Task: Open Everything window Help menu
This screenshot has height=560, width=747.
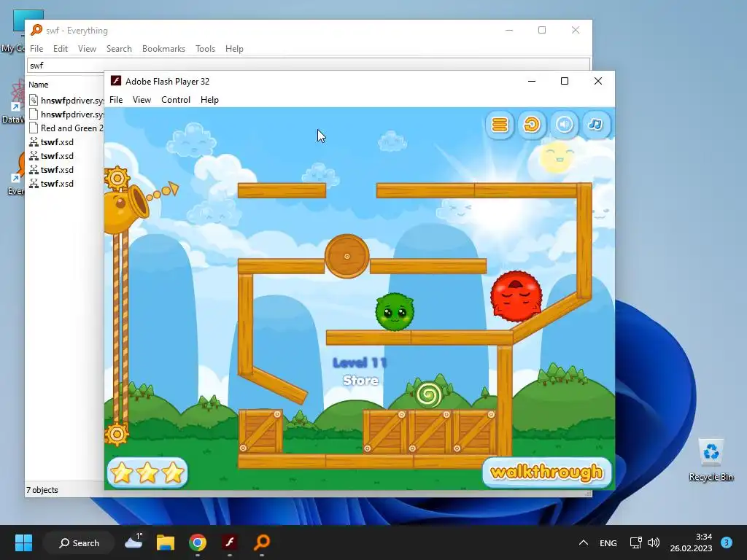Action: tap(234, 49)
